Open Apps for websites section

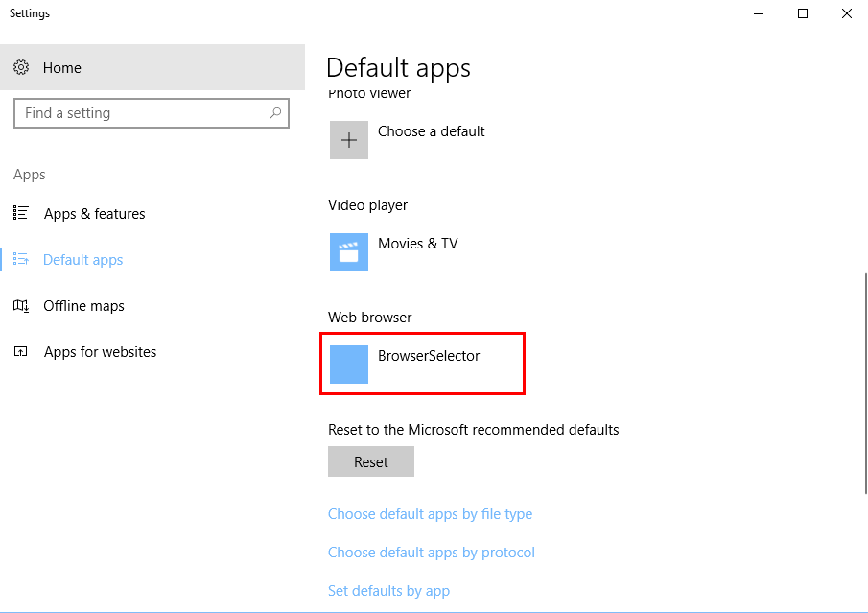pos(152,352)
